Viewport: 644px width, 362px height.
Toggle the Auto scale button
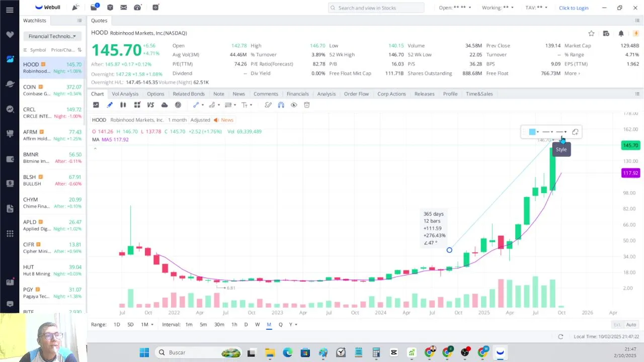coord(631,325)
